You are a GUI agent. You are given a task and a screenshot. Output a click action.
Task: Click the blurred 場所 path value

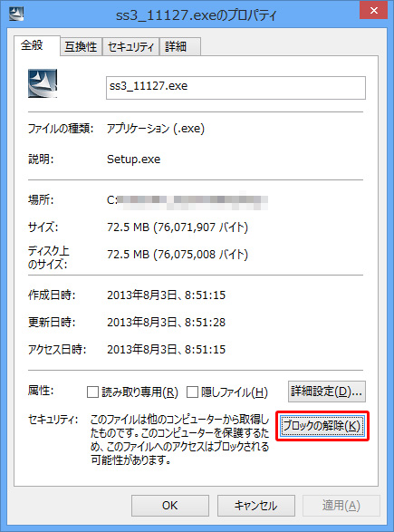point(187,199)
